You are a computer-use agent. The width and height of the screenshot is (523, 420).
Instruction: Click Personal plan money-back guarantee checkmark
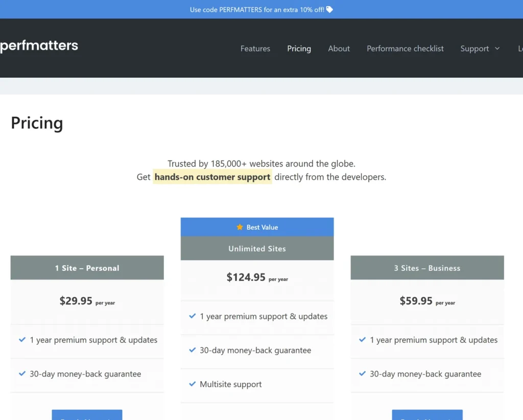(22, 374)
